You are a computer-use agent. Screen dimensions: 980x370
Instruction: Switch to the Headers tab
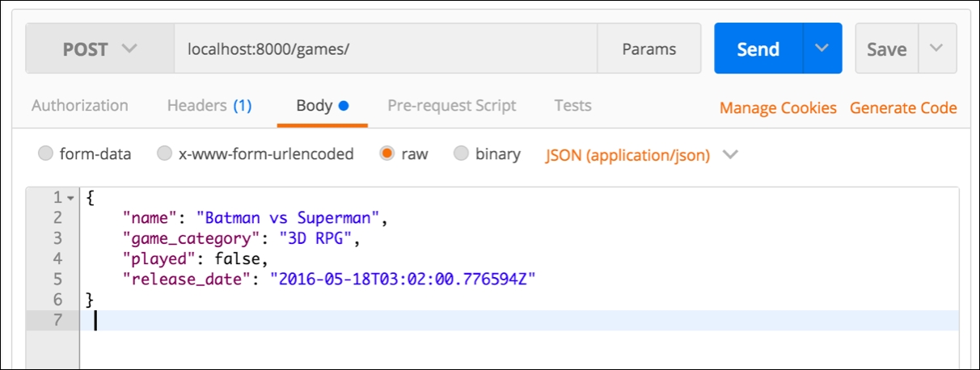pos(209,106)
